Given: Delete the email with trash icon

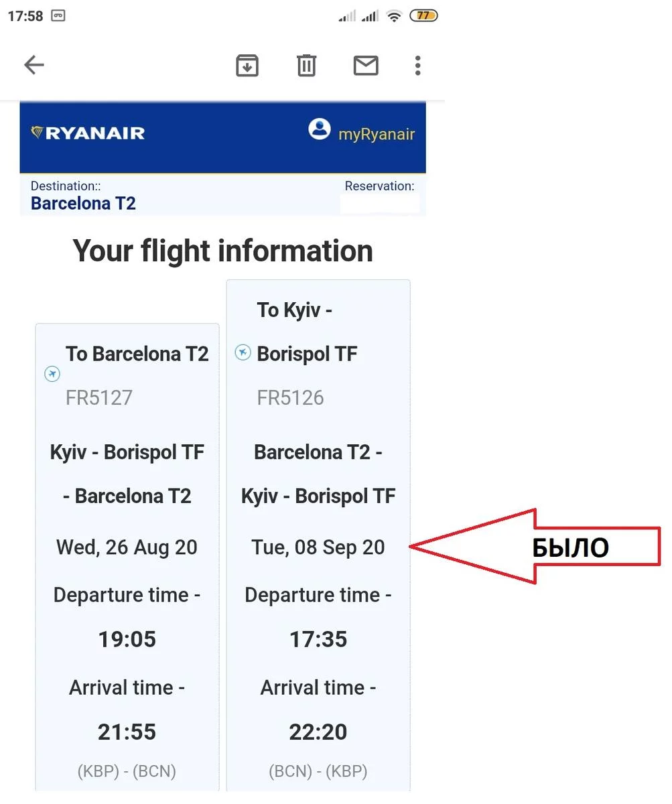Looking at the screenshot, I should coord(306,65).
